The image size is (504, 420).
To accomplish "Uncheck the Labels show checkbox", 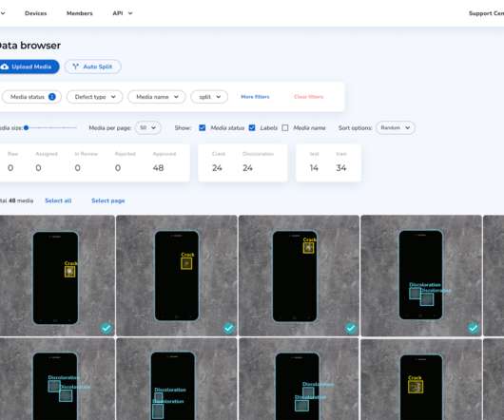I will [x=252, y=127].
